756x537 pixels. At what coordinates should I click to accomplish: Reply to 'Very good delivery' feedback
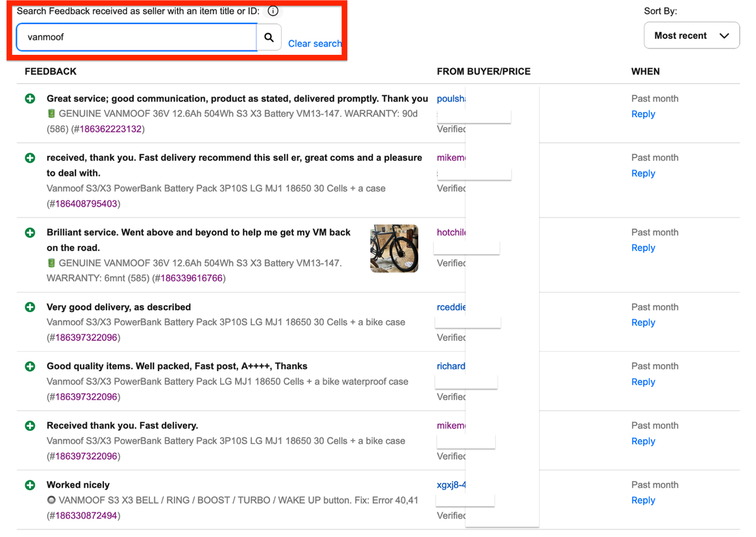click(x=643, y=322)
